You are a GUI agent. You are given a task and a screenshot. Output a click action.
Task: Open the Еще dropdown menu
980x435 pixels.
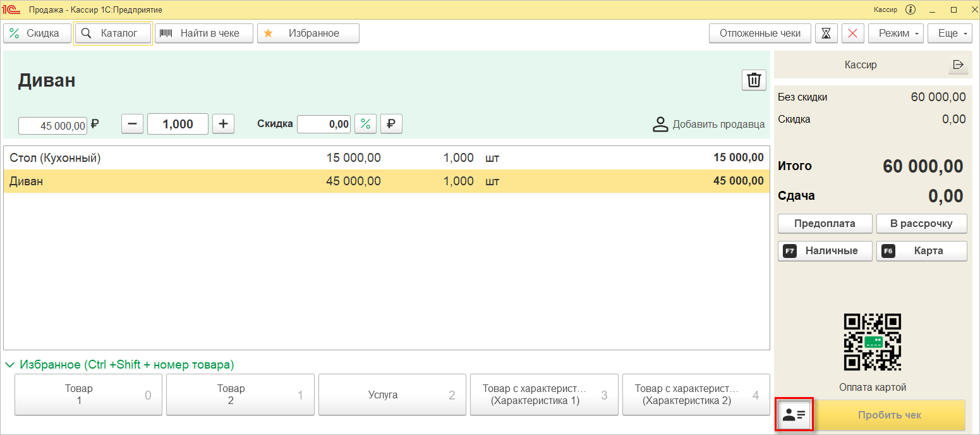(949, 34)
